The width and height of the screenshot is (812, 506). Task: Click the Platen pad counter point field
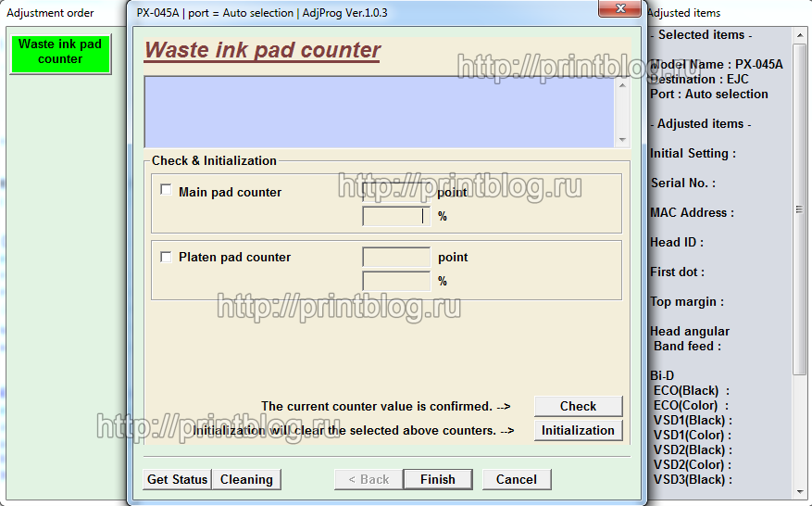pos(396,257)
